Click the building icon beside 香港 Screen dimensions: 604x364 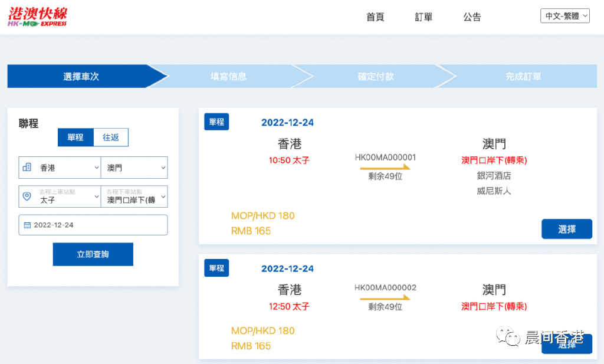pyautogui.click(x=27, y=168)
